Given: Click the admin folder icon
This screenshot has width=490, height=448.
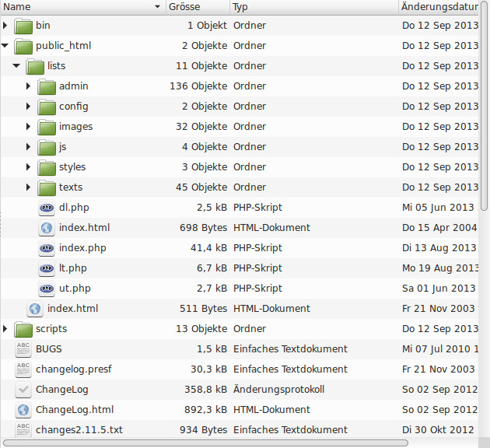Looking at the screenshot, I should tap(47, 86).
